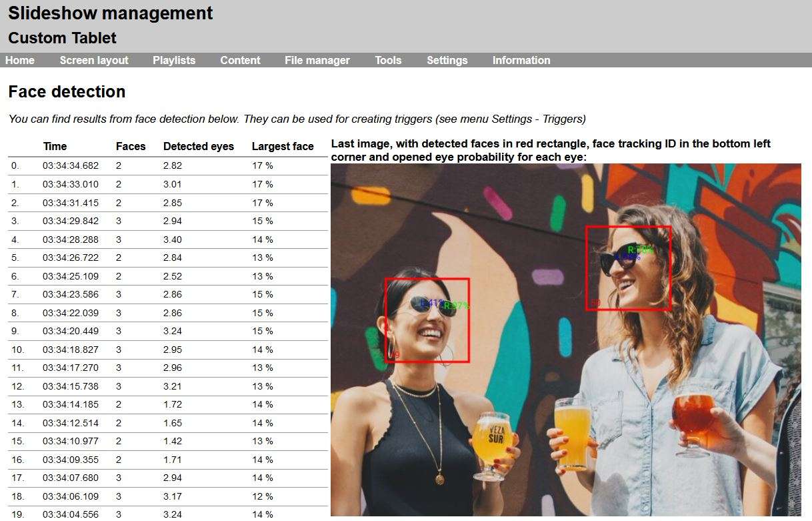Open the Tools menu
The width and height of the screenshot is (812, 521).
pyautogui.click(x=388, y=60)
